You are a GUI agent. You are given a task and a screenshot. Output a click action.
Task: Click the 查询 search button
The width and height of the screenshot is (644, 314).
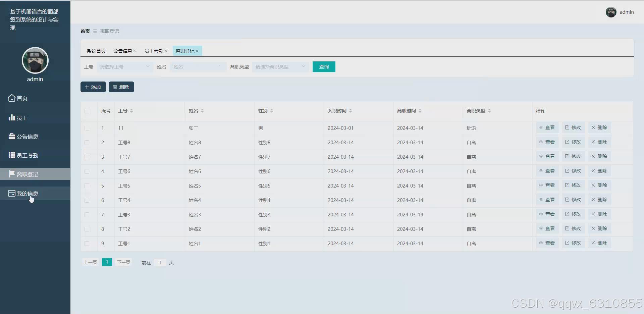(324, 67)
